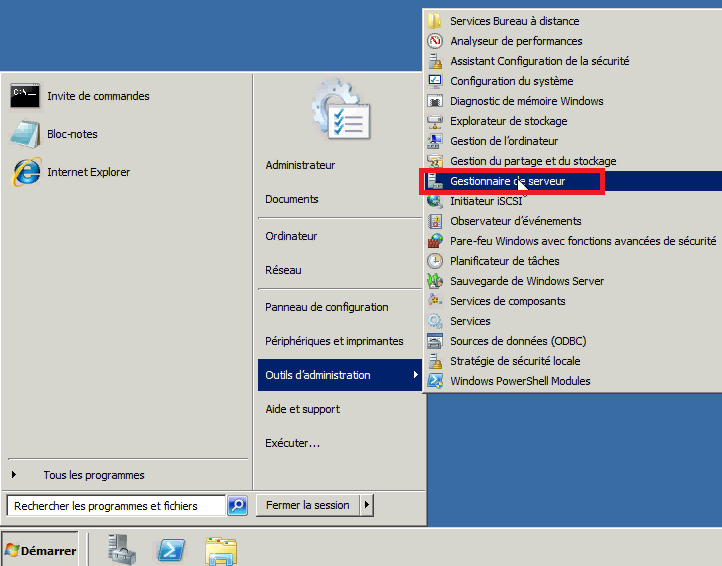Open Windows Explorer taskbar folder icon
The image size is (722, 566).
(x=221, y=551)
